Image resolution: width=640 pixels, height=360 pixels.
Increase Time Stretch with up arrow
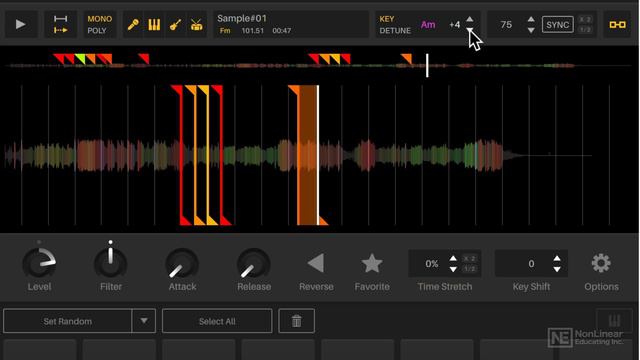pos(453,258)
